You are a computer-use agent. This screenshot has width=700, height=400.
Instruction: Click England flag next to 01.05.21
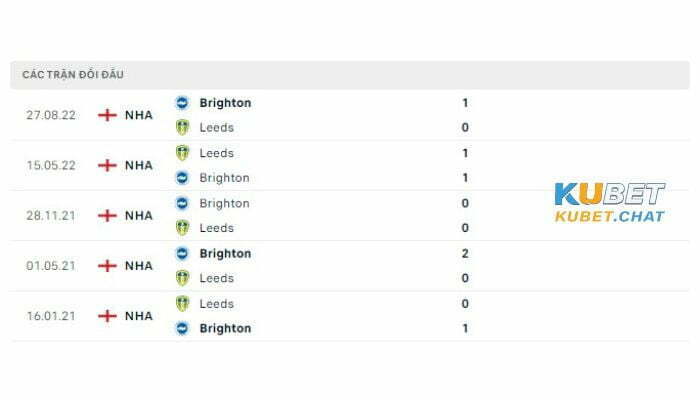(107, 266)
